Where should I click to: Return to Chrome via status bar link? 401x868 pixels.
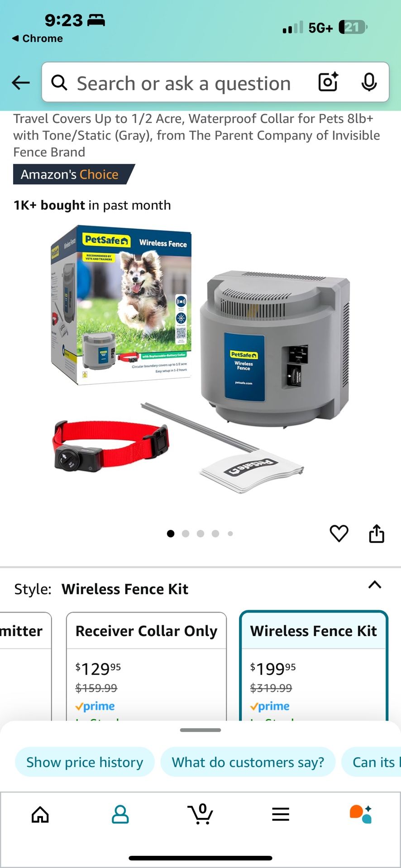click(x=38, y=38)
